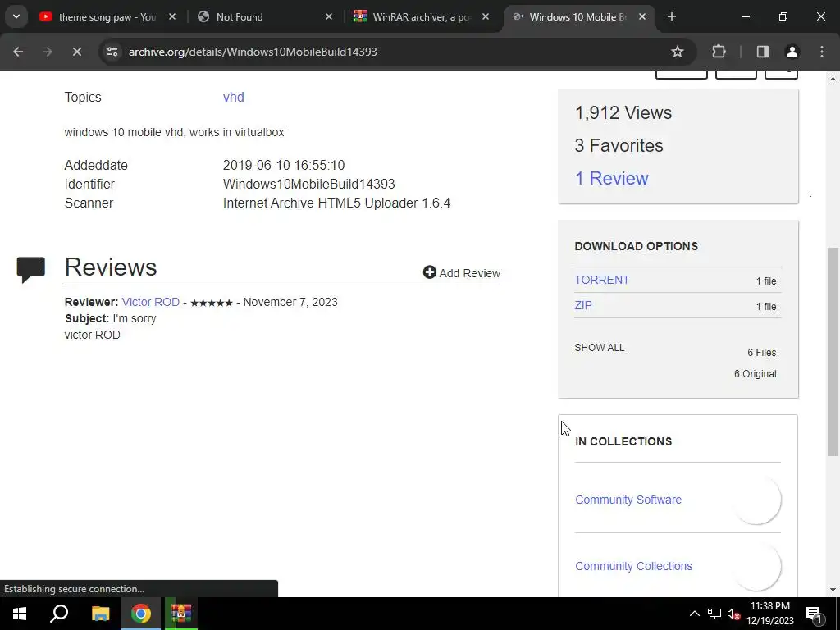Open Community Collections link
The image size is (840, 630).
pyautogui.click(x=633, y=566)
